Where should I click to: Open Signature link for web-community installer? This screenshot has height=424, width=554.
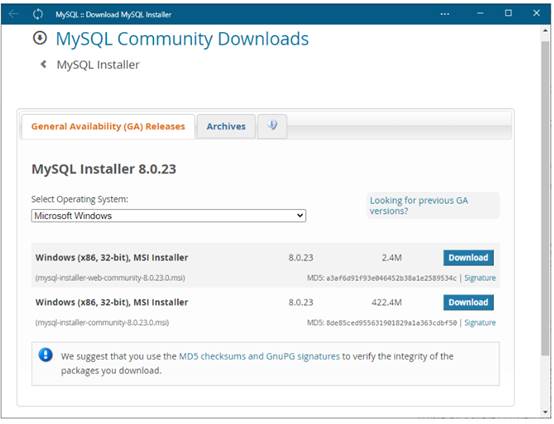(480, 278)
